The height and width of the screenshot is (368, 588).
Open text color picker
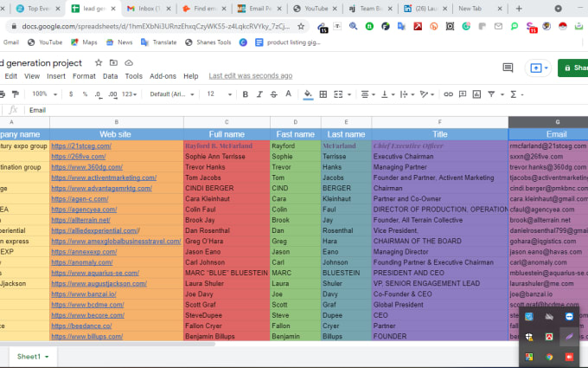[x=288, y=94]
